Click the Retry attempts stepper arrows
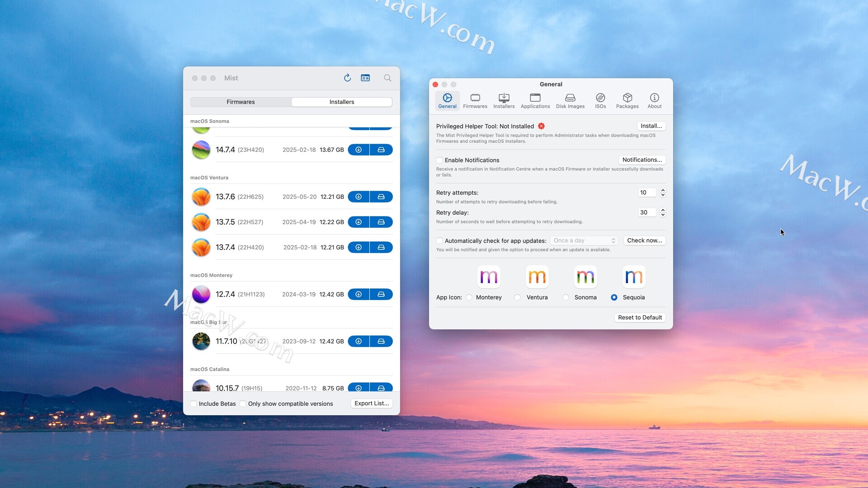This screenshot has width=868, height=488. 663,192
